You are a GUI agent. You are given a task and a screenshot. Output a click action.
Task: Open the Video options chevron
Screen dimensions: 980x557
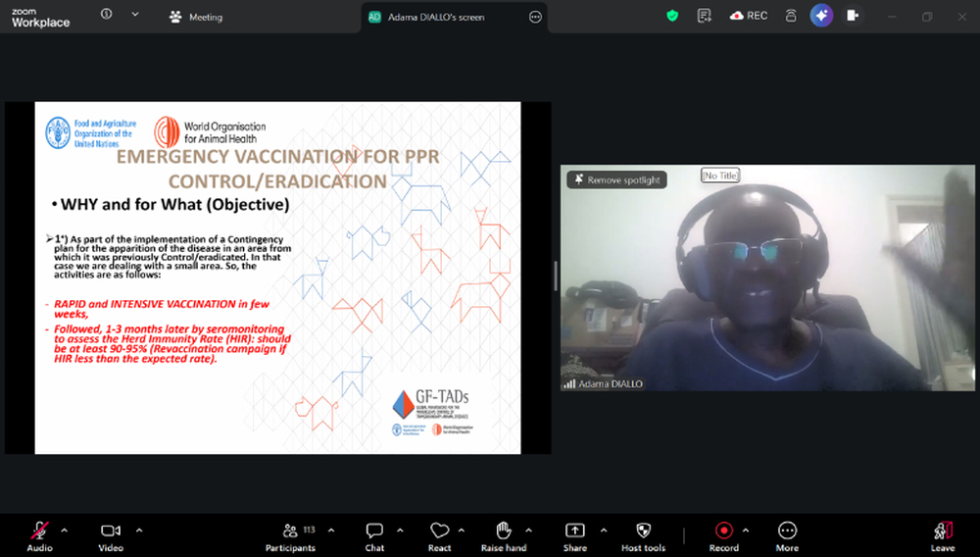(139, 530)
